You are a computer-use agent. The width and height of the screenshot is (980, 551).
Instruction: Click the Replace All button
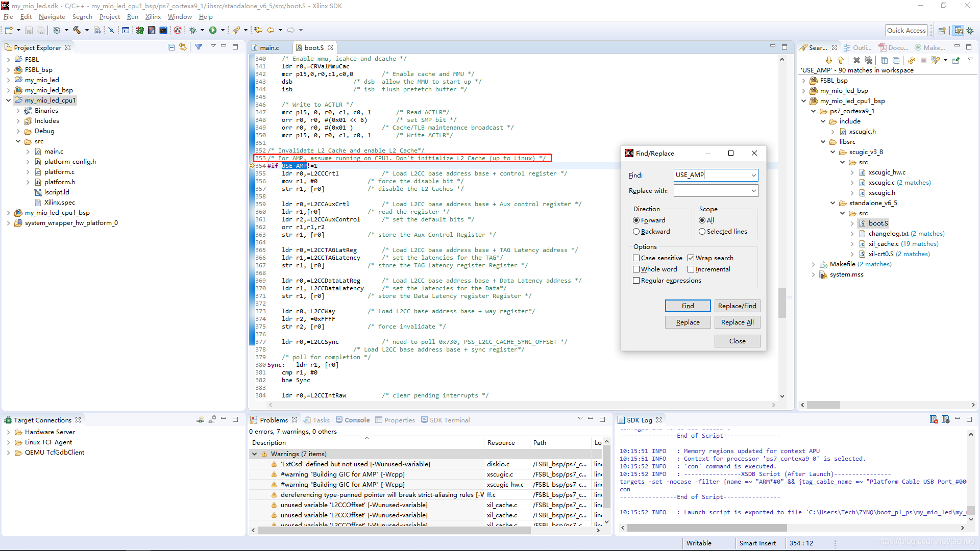coord(737,322)
